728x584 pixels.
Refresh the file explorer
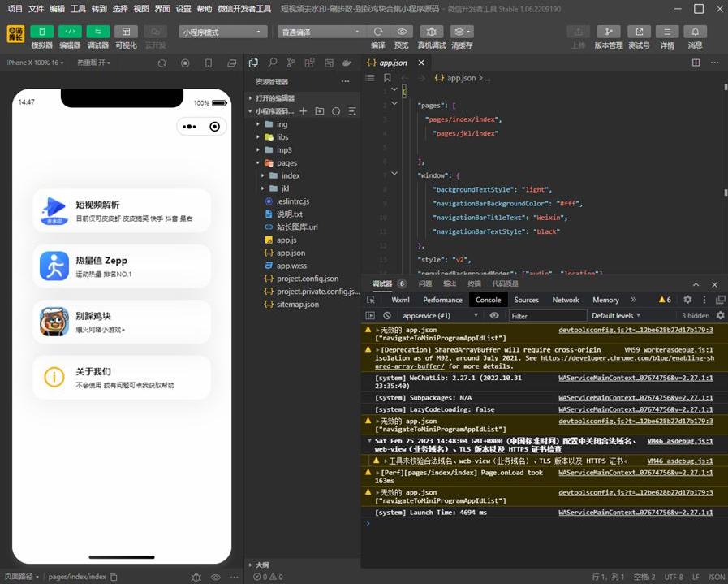tap(336, 111)
